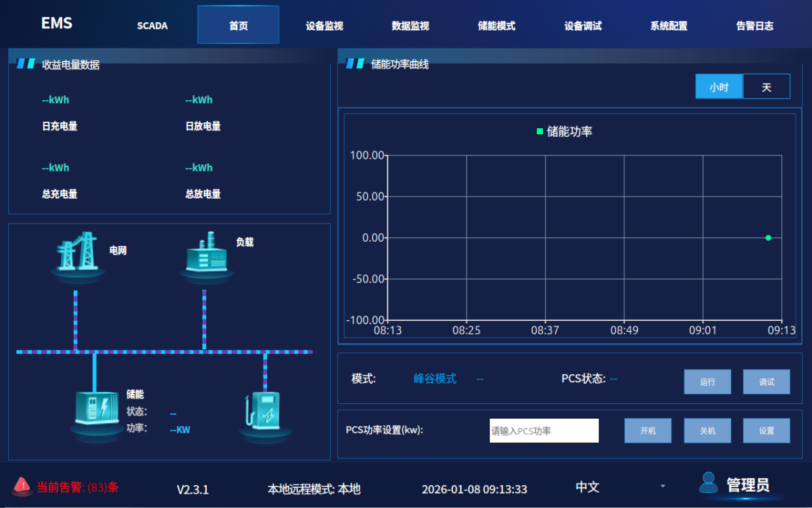Toggle the 储能功率 legend marker
Viewport: 812px width, 508px height.
(x=540, y=132)
